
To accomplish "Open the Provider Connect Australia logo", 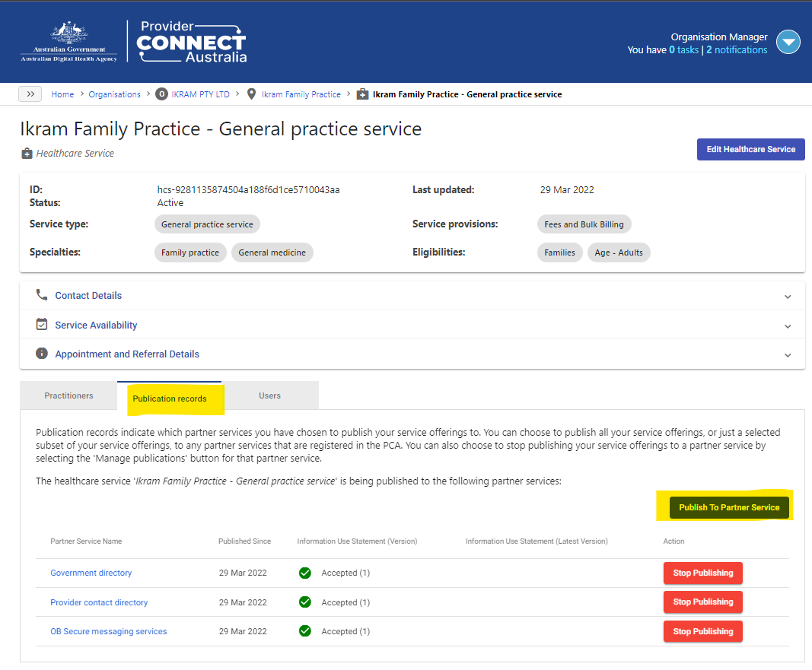I will tap(189, 41).
